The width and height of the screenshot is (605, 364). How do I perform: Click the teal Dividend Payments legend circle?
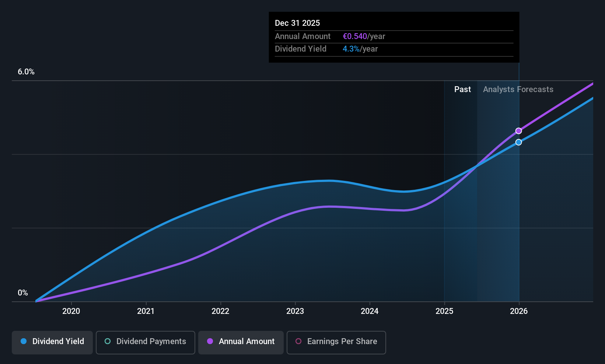coord(108,341)
